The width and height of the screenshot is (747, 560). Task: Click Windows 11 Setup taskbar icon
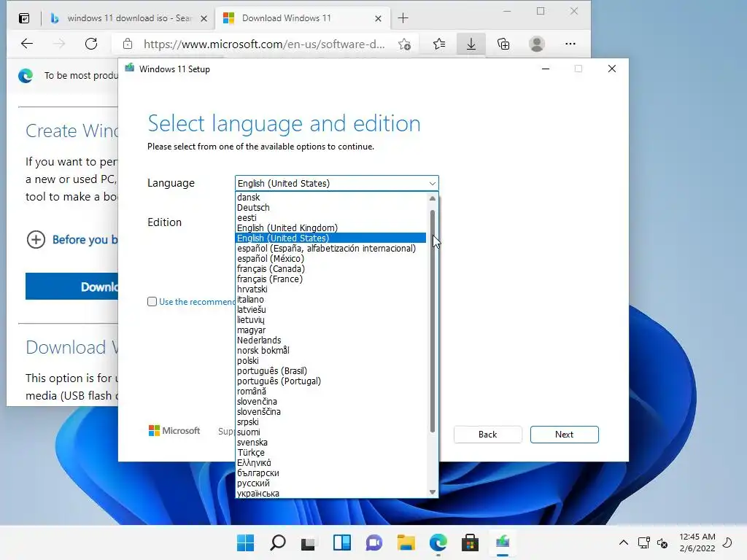503,542
